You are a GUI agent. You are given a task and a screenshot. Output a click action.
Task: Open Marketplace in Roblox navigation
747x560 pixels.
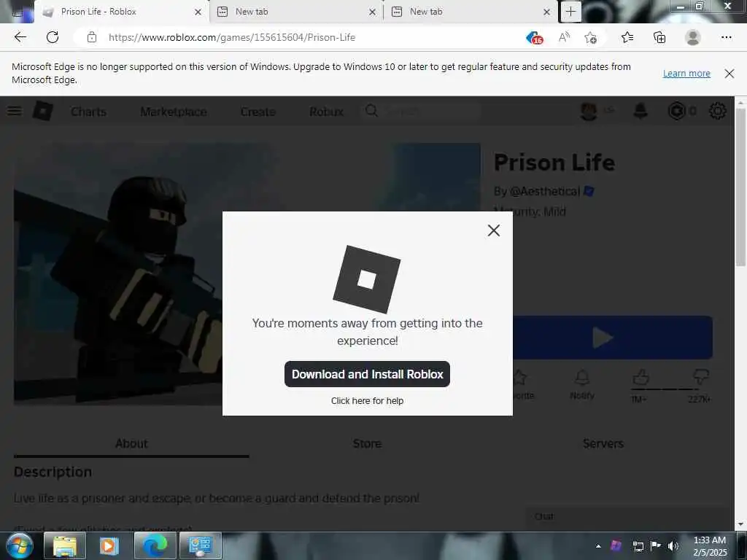coord(174,112)
